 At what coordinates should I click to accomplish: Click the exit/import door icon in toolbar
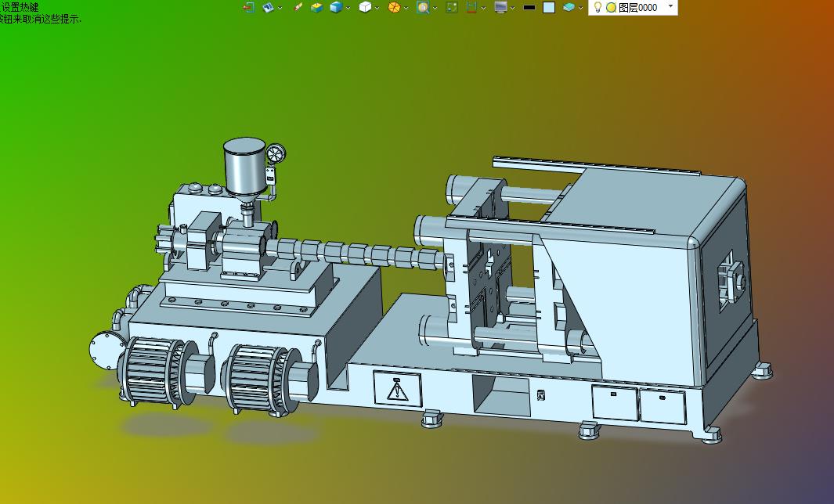pos(248,8)
